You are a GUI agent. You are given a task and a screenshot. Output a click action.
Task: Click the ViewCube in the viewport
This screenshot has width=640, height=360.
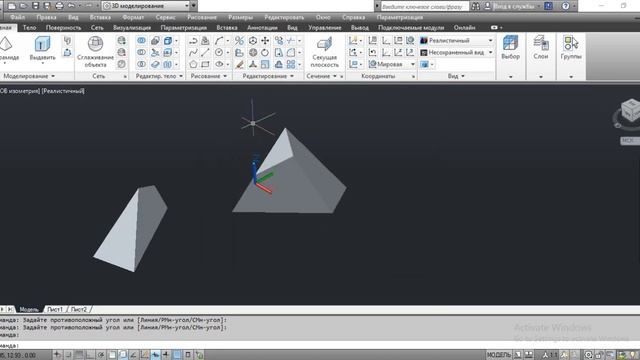pos(630,110)
